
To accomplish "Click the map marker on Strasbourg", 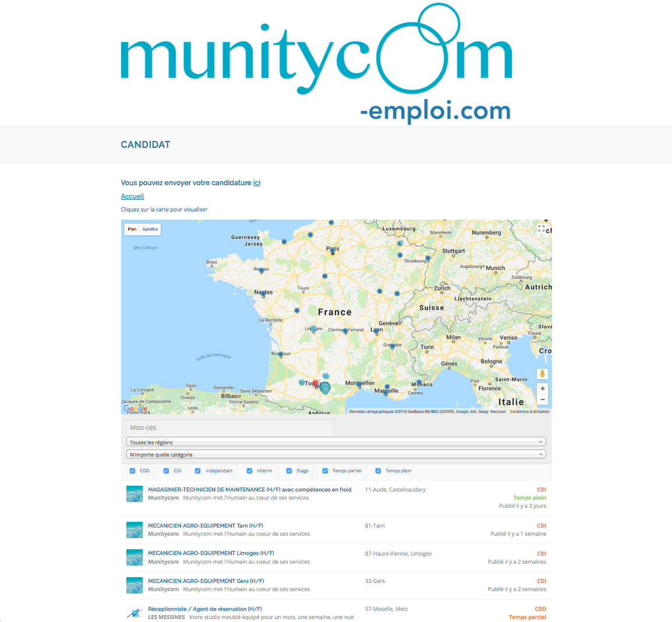I will [427, 258].
